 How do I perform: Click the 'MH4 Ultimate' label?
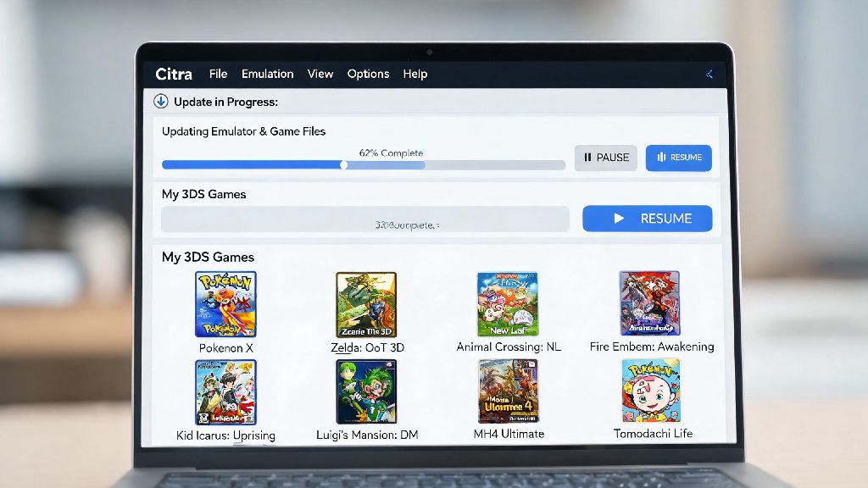[509, 434]
